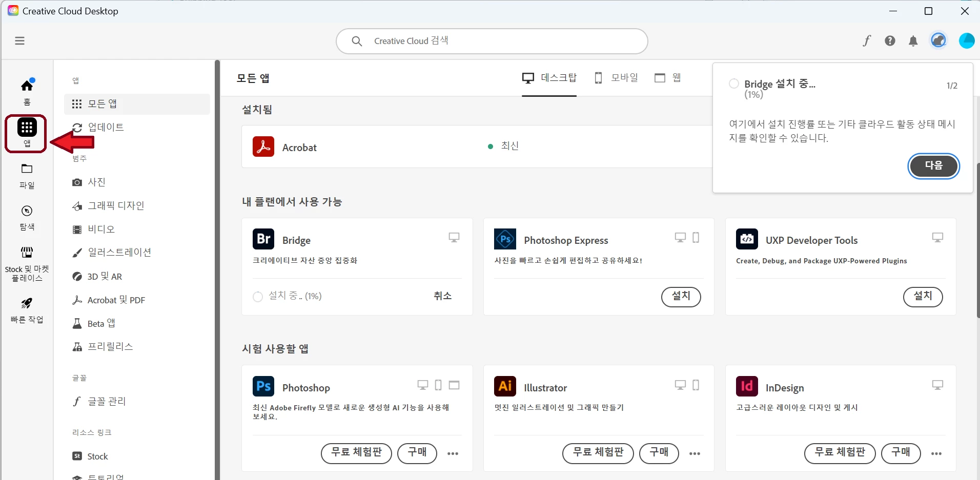Switch to 모바일 tab

(x=616, y=78)
